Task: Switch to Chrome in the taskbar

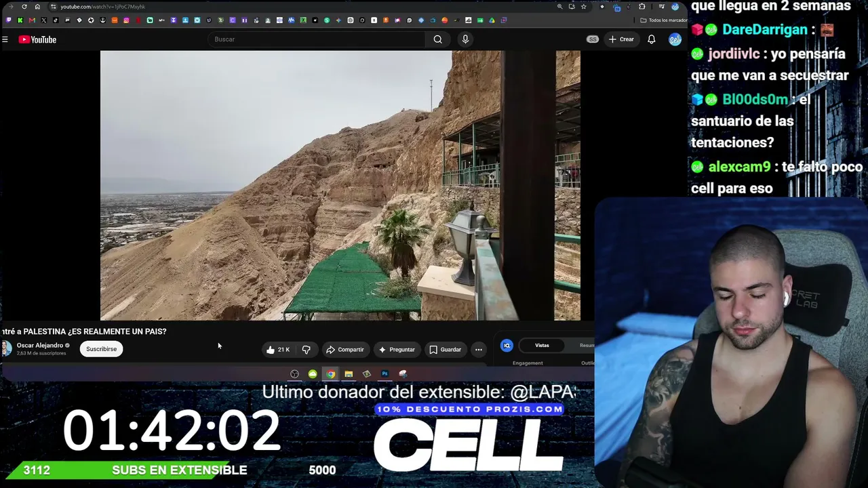Action: point(330,374)
